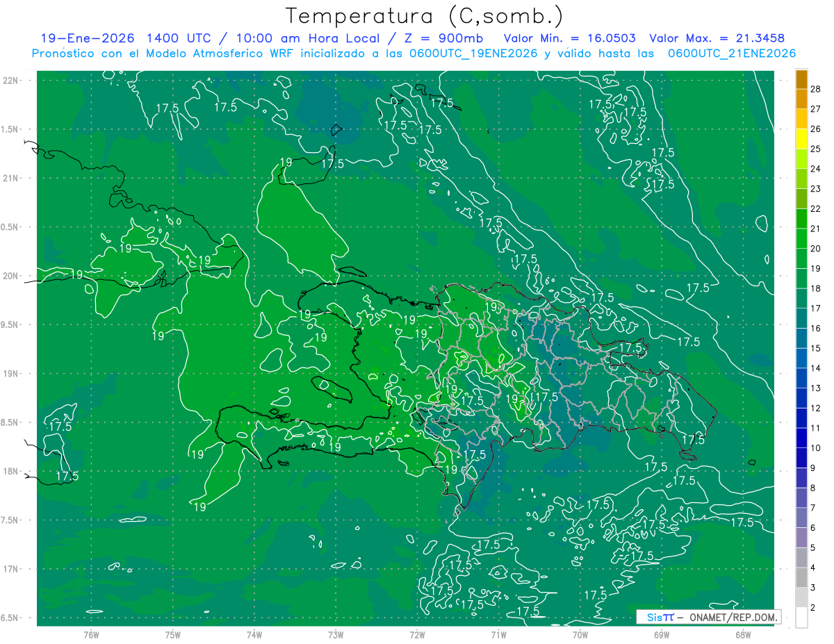Click legend value 25 on color scale
This screenshot has height=644, width=834.
tap(815, 149)
